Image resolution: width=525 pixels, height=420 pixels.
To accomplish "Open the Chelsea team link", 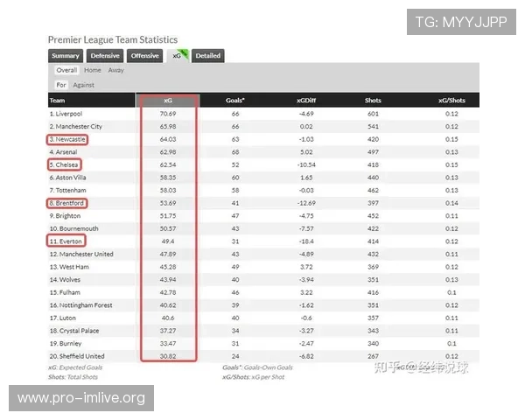I will 64,164.
